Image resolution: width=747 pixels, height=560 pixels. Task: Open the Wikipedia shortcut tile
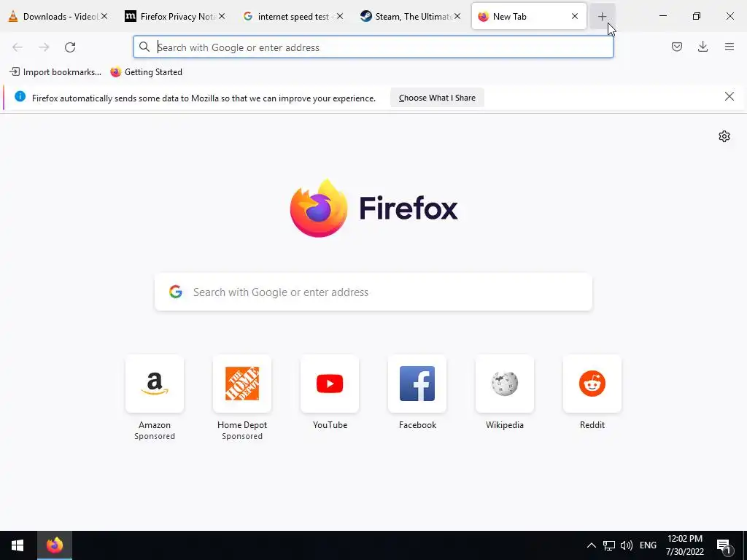[x=505, y=384]
